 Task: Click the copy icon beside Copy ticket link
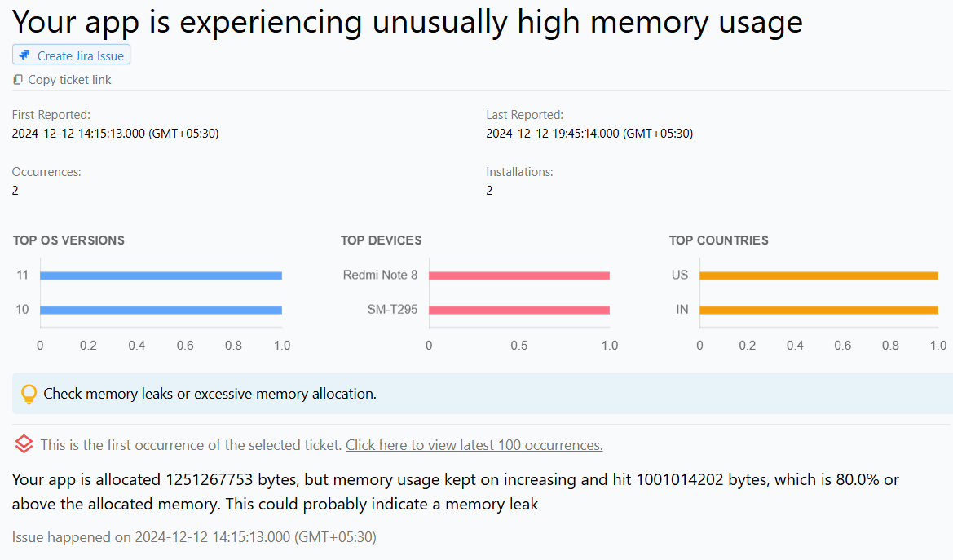point(17,79)
